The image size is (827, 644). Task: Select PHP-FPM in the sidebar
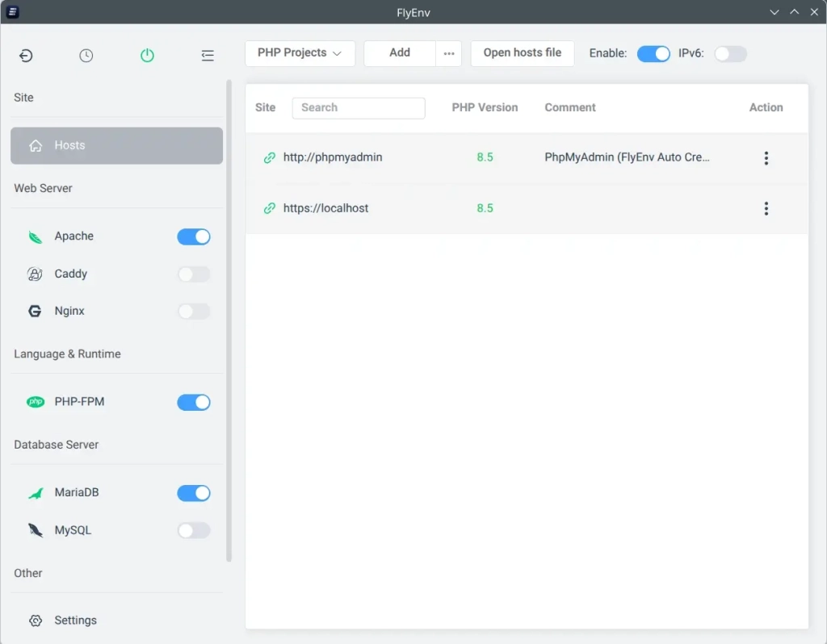click(x=79, y=402)
